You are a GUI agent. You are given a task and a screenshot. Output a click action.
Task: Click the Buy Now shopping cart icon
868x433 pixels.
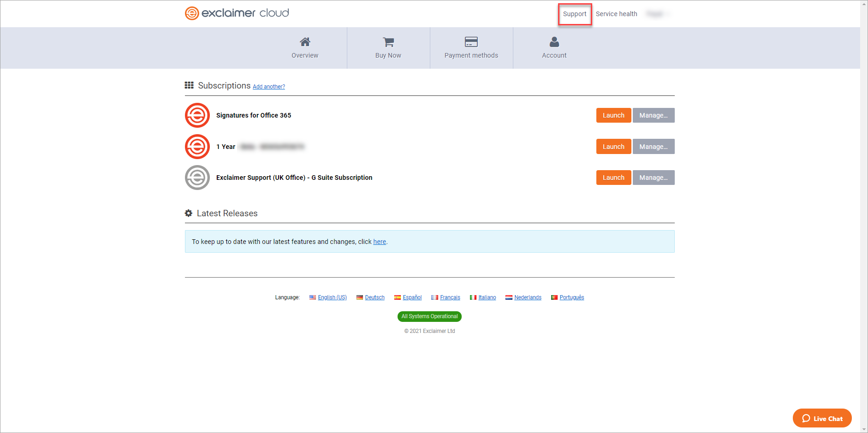(x=388, y=42)
